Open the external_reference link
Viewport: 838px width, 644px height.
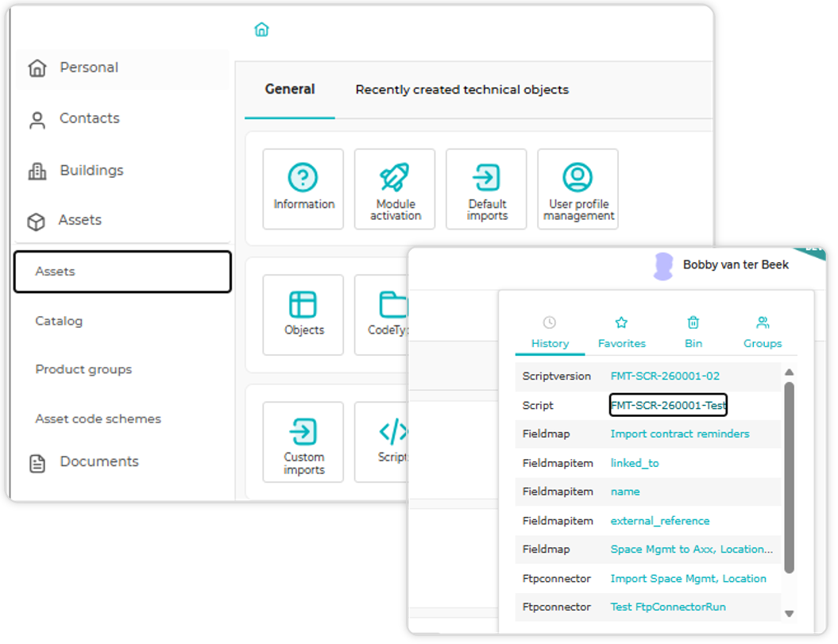660,521
